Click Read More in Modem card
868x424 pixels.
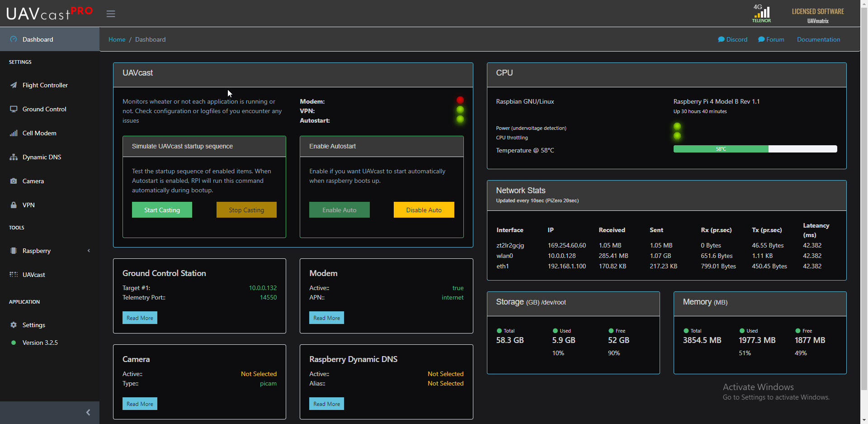[x=326, y=318]
